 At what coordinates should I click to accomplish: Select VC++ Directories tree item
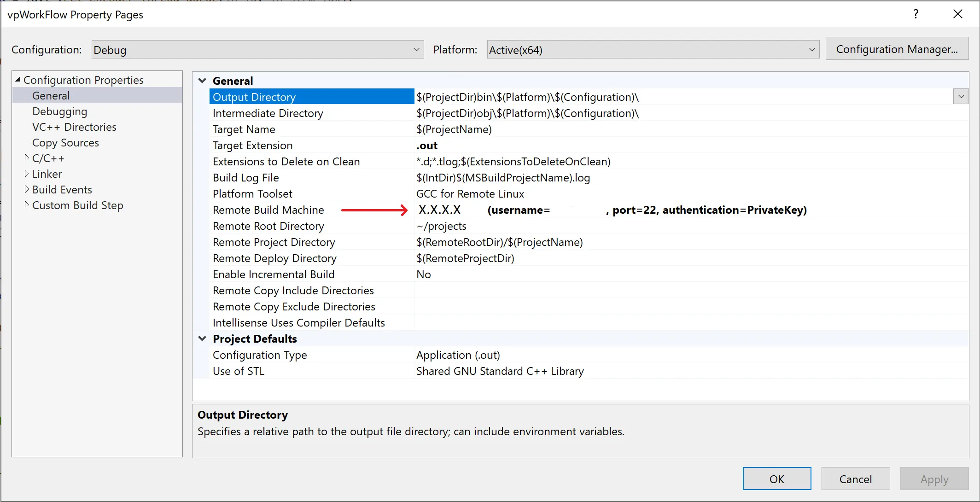74,127
